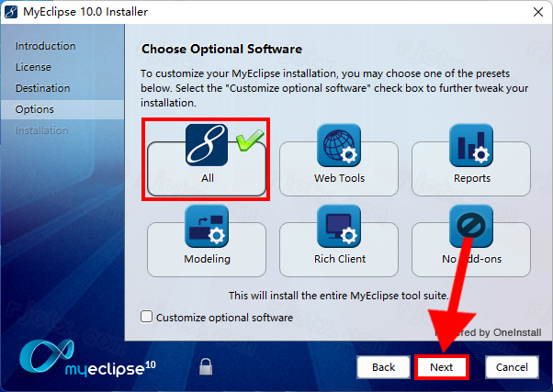This screenshot has height=392, width=553.
Task: Go Back to the previous page
Action: pyautogui.click(x=383, y=367)
